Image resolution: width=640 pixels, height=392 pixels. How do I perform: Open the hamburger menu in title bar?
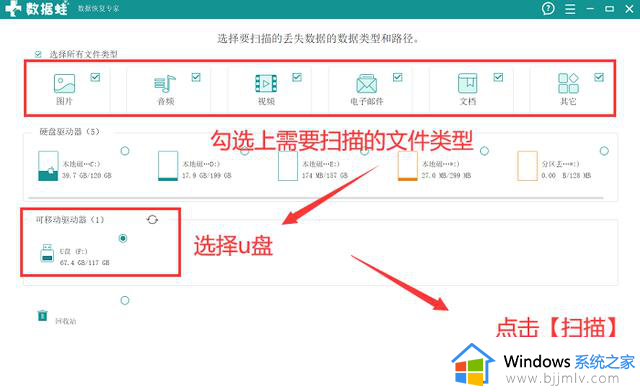point(570,9)
